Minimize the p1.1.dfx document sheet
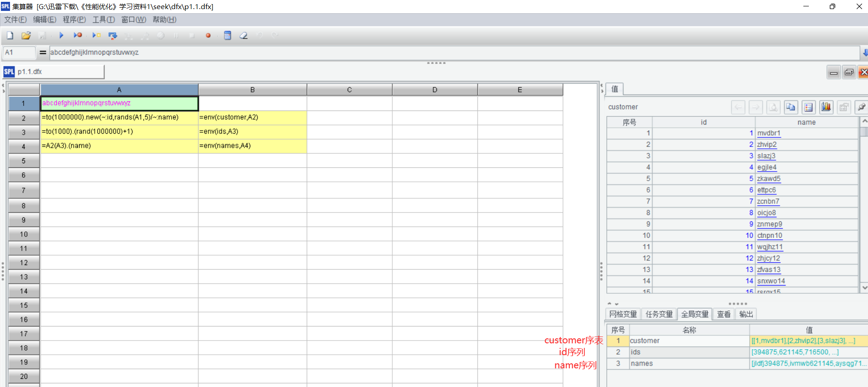The width and height of the screenshot is (868, 387). pos(833,72)
